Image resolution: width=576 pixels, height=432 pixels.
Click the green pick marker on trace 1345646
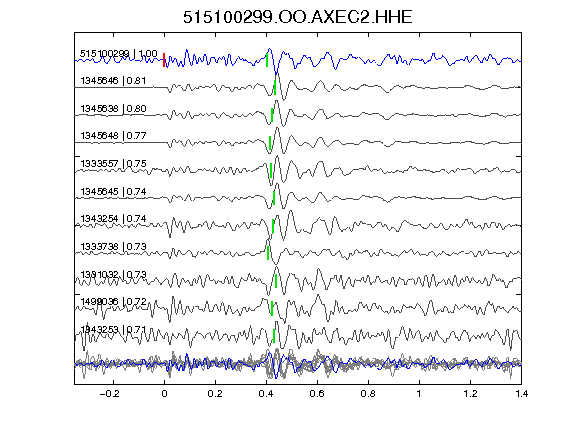click(275, 88)
